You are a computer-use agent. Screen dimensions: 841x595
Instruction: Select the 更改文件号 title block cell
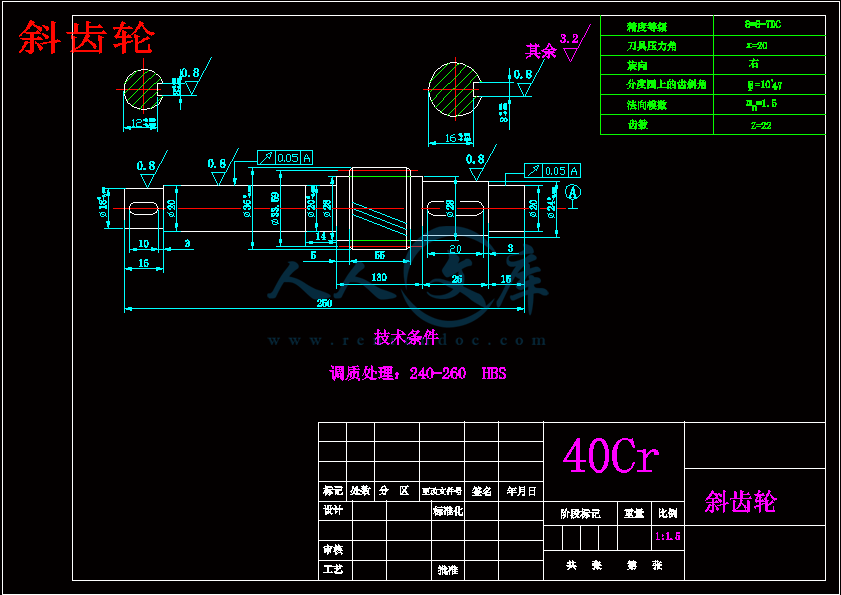point(442,491)
